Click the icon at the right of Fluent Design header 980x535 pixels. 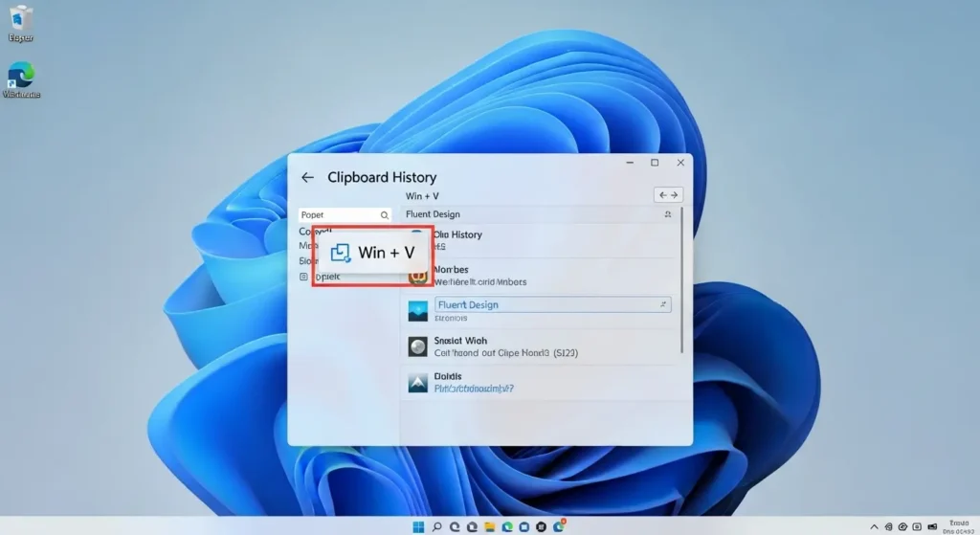pyautogui.click(x=667, y=214)
